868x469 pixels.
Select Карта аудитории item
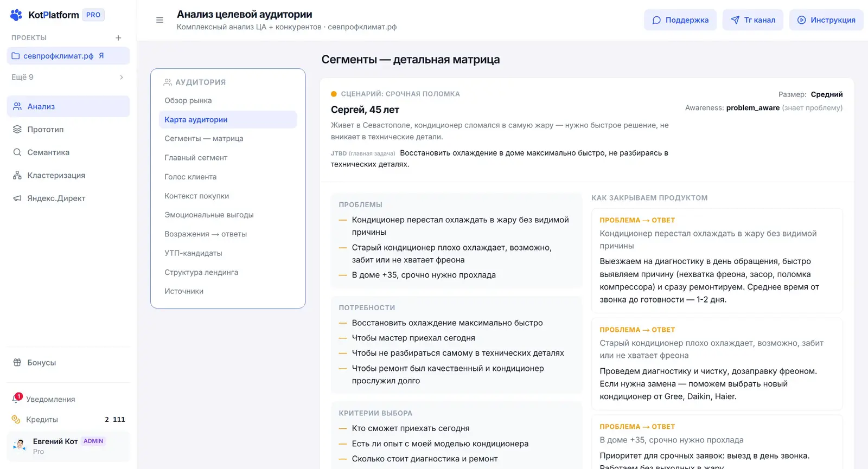(x=228, y=120)
